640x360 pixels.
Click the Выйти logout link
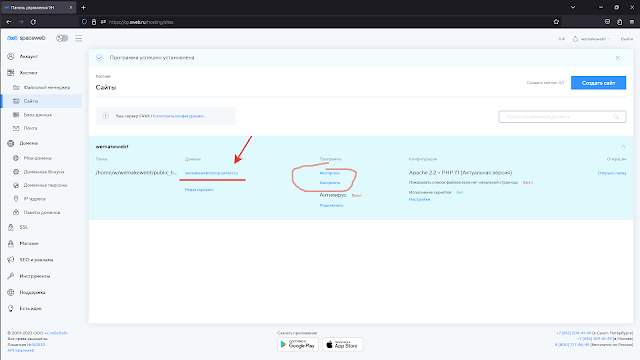point(627,39)
